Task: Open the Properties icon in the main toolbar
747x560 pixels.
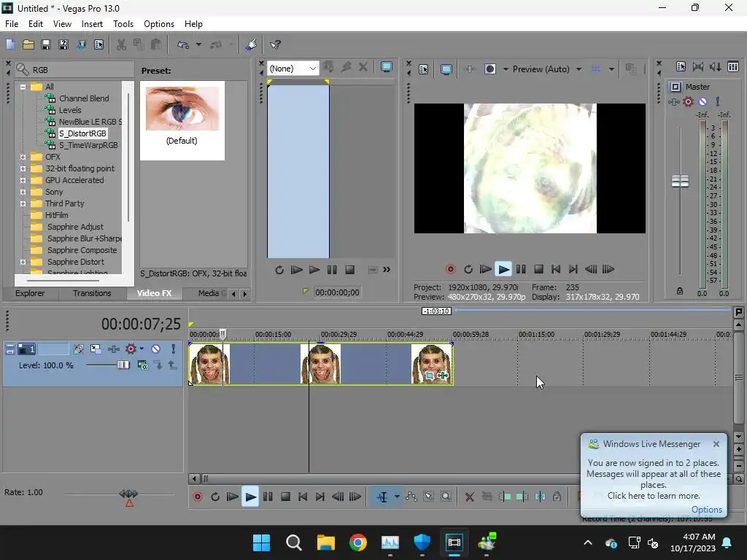Action: pos(98,44)
